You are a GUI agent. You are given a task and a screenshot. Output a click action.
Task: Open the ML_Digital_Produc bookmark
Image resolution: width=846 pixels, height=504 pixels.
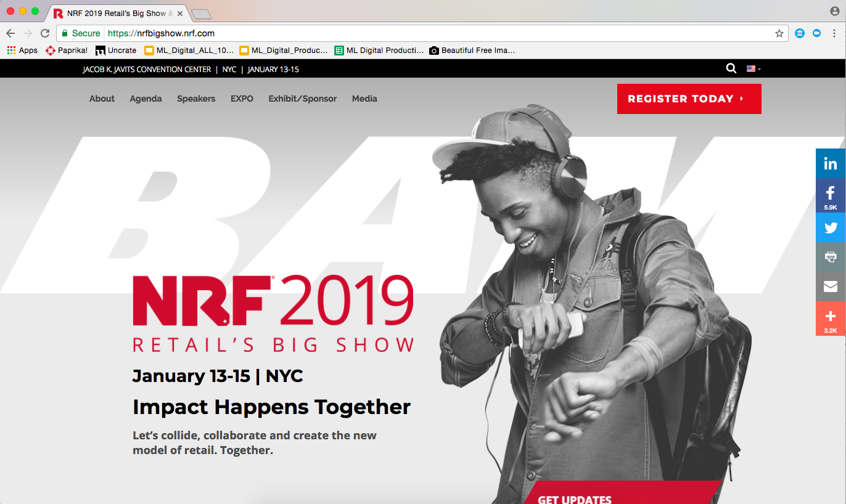284,51
